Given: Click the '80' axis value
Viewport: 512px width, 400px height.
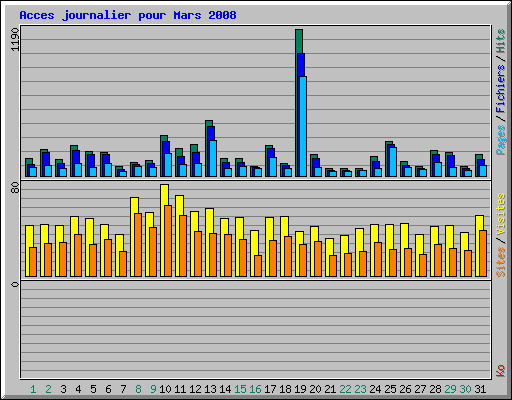Looking at the screenshot, I should pos(15,188).
